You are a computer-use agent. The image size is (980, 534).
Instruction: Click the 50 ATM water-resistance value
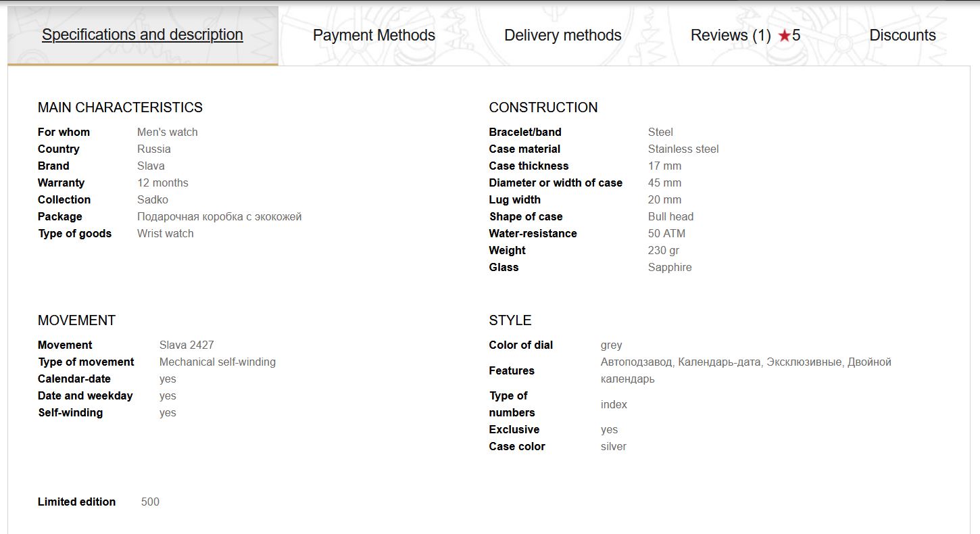point(666,234)
